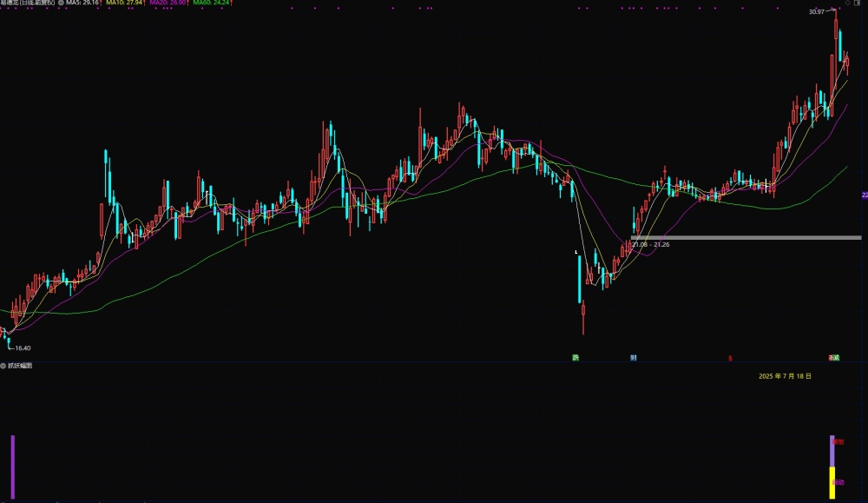This screenshot has width=868, height=503.
Task: Click the 30.97 high price label
Action: 817,11
